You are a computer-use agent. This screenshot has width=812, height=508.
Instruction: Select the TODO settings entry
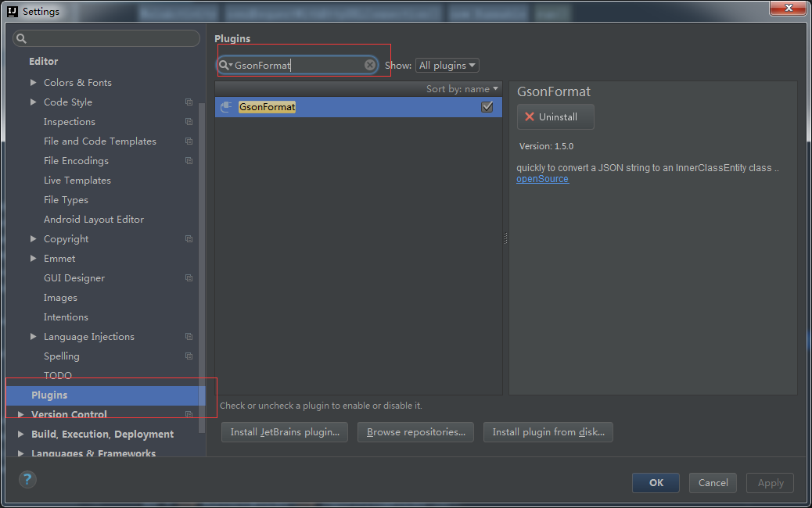[57, 376]
